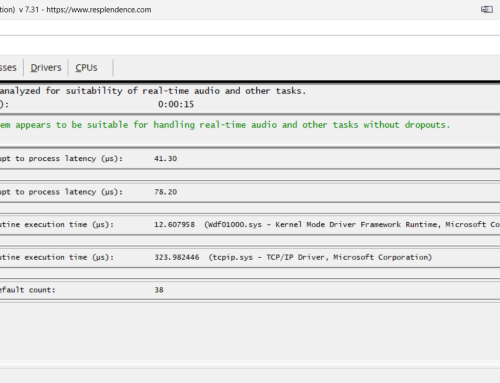Click the latency value 78.20
The width and height of the screenshot is (500, 383).
pyautogui.click(x=165, y=192)
